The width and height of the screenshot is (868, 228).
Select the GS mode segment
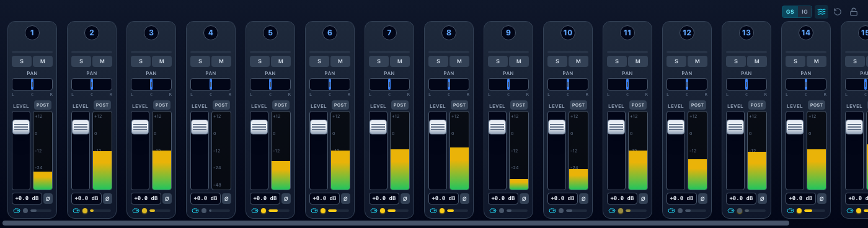click(x=790, y=12)
